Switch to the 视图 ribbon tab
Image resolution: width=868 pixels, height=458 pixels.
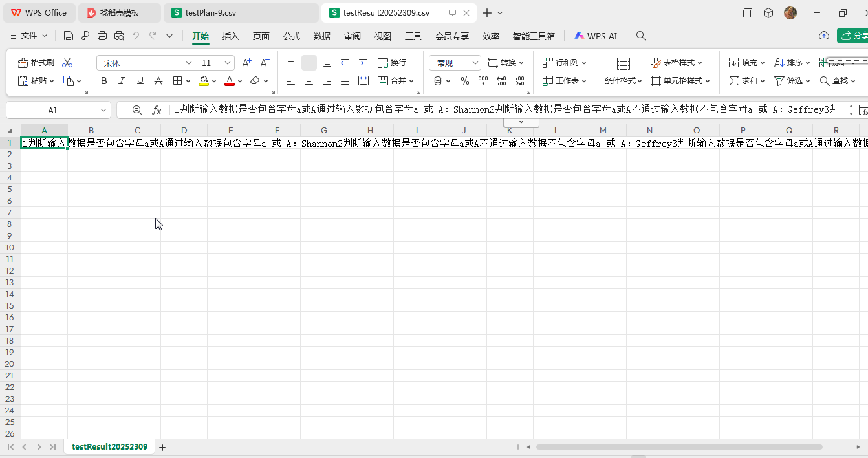coord(383,36)
